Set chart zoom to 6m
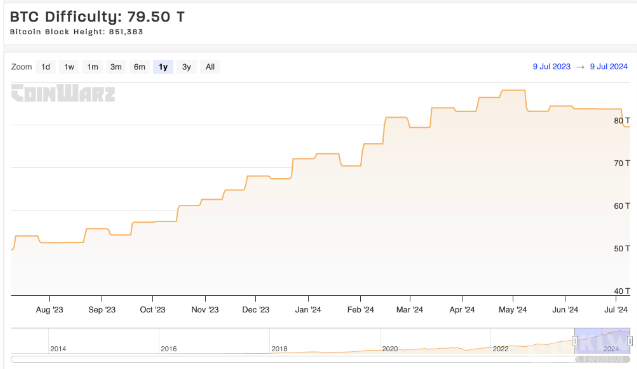The image size is (637, 369). point(139,67)
